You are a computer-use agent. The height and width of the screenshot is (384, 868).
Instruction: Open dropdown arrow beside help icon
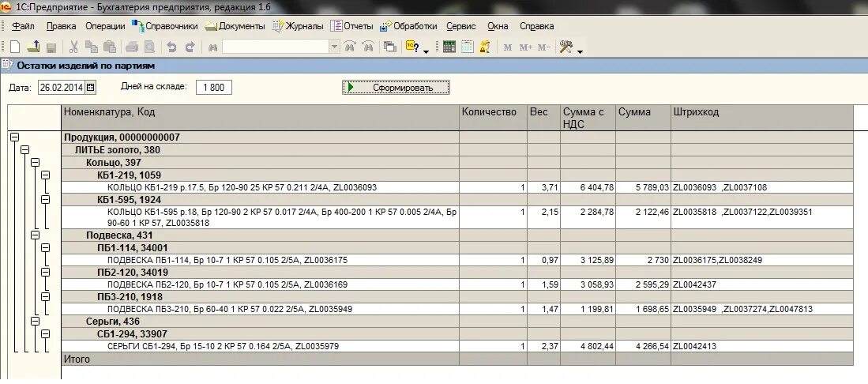click(426, 51)
